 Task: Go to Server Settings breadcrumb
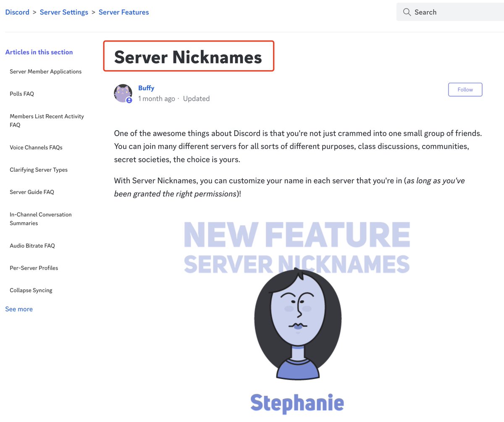[64, 12]
